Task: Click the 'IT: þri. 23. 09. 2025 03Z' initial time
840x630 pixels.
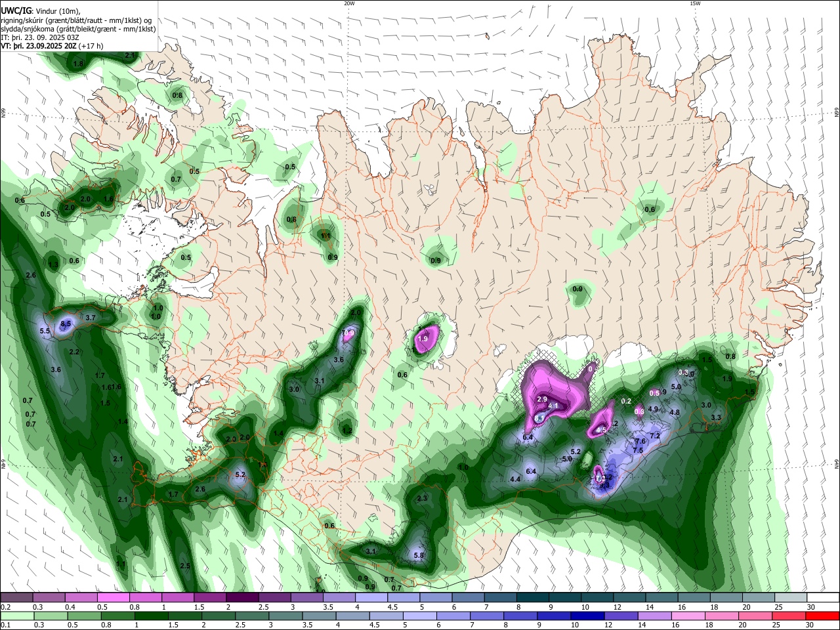Action: pyautogui.click(x=39, y=37)
